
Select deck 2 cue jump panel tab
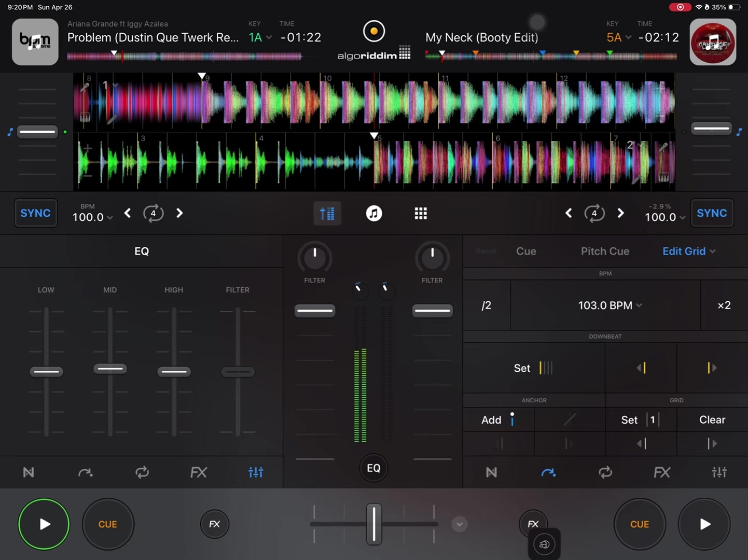[548, 472]
